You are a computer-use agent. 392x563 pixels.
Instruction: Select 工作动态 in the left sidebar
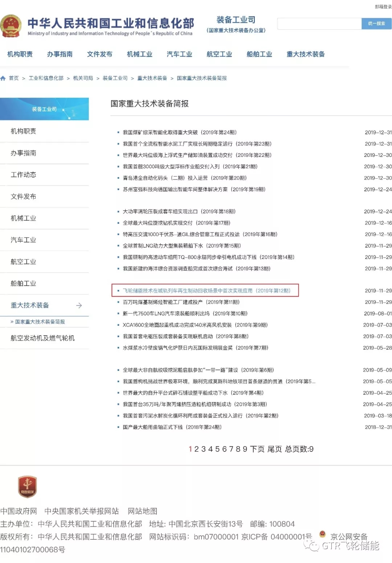23,175
